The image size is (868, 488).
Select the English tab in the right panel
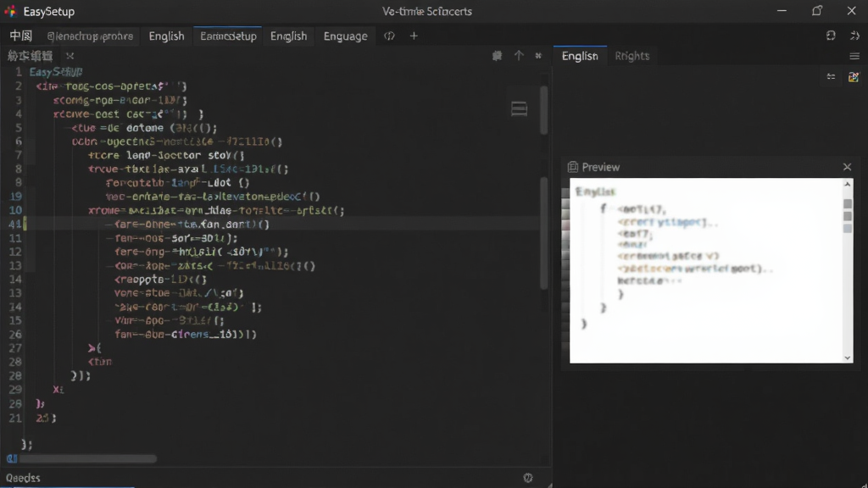point(580,56)
